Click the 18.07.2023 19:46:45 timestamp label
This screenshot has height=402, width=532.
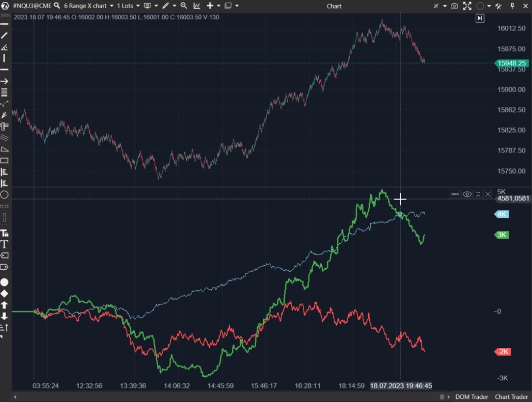tap(401, 385)
